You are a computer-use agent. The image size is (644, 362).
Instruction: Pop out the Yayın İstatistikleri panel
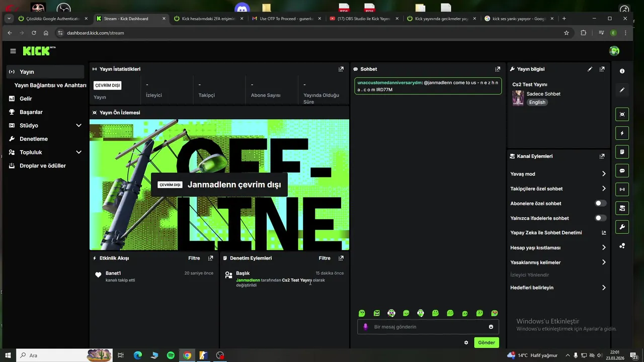pyautogui.click(x=341, y=69)
